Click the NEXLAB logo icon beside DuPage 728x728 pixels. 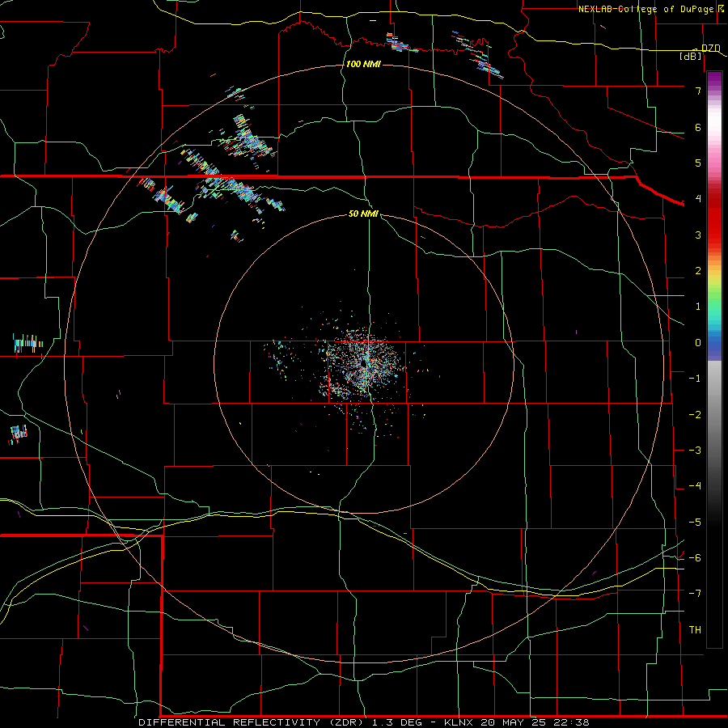[721, 9]
